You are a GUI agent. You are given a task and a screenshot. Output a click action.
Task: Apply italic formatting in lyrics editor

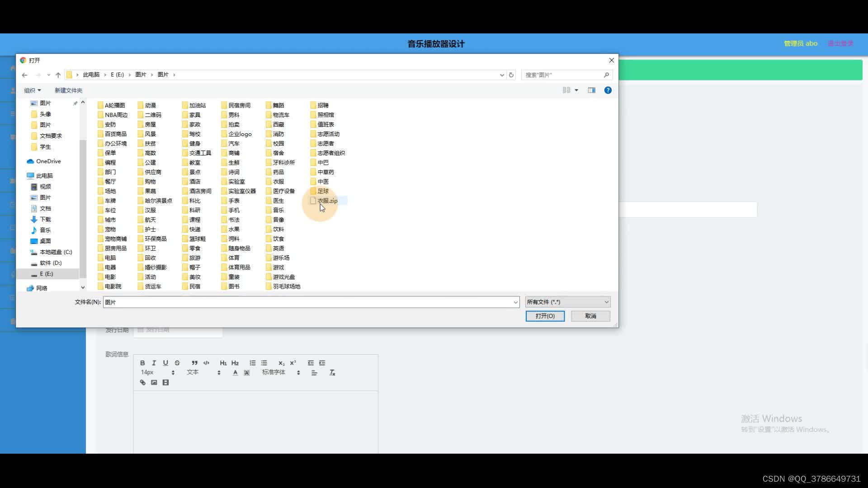click(154, 363)
